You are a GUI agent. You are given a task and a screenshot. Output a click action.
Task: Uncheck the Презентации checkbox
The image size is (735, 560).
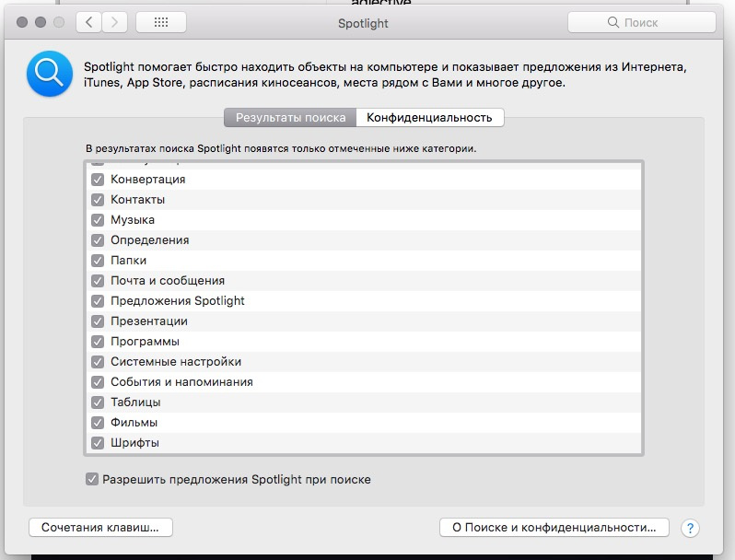(x=98, y=321)
